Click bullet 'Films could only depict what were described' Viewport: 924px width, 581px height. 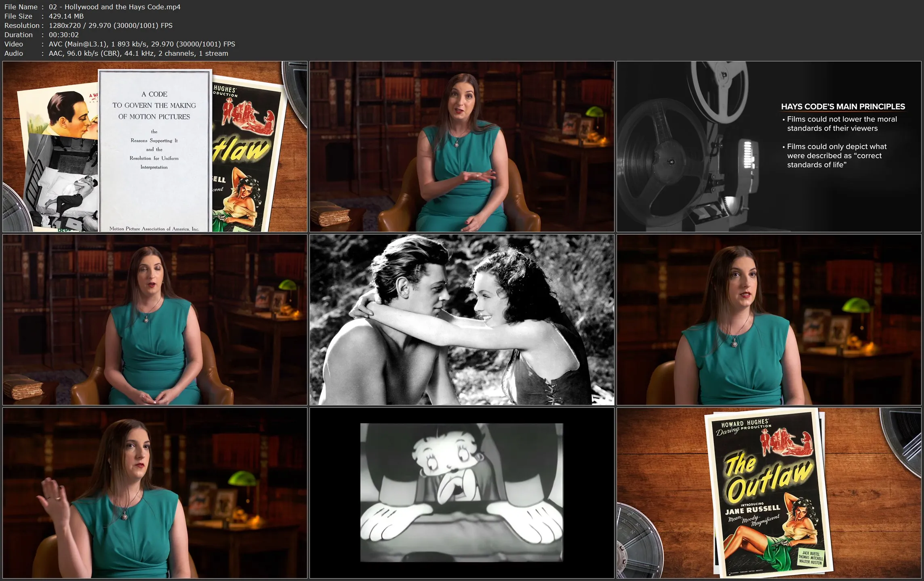(834, 155)
